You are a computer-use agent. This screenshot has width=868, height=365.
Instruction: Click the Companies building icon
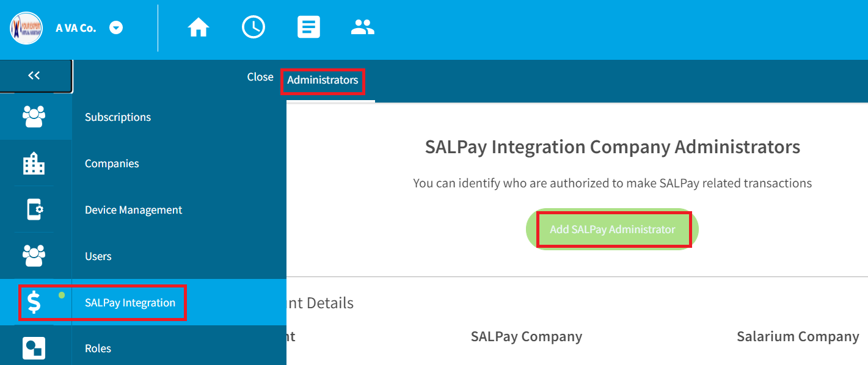(x=34, y=164)
